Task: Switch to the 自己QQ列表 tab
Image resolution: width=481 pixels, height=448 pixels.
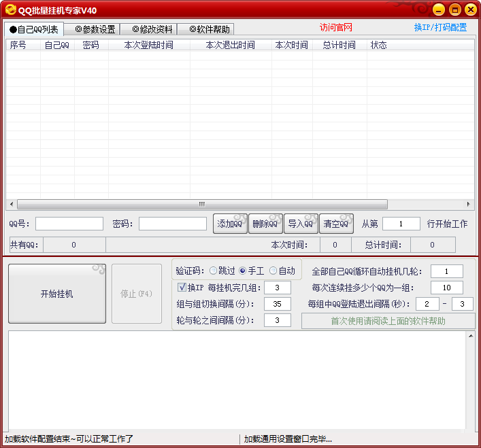Action: [34, 29]
